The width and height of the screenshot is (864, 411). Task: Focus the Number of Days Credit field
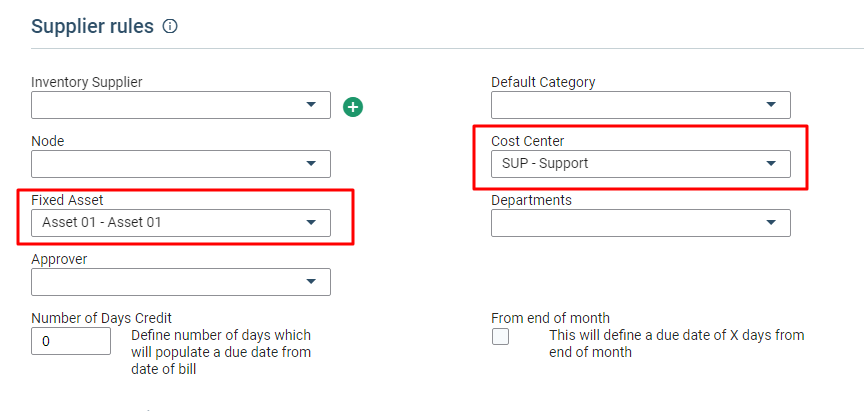(71, 341)
